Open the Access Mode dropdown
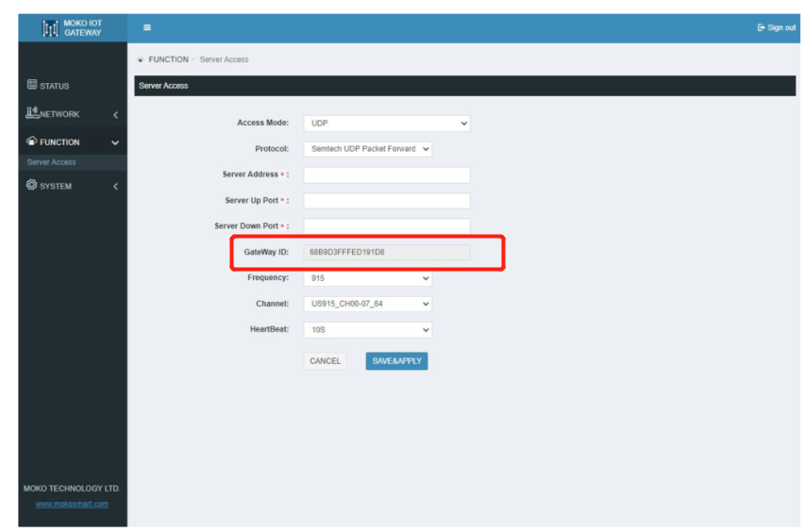 (x=386, y=124)
